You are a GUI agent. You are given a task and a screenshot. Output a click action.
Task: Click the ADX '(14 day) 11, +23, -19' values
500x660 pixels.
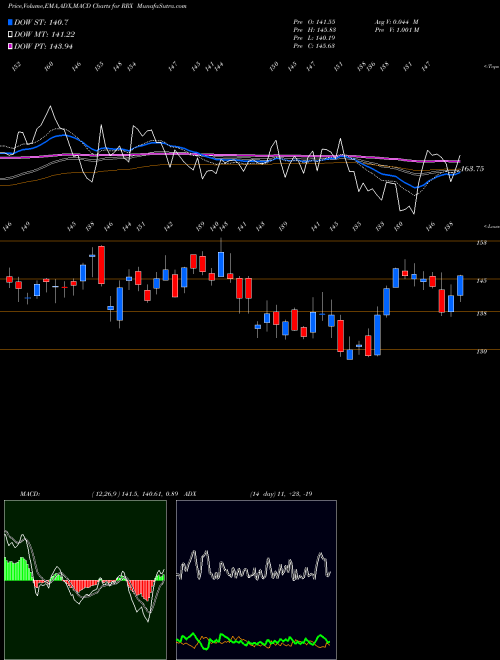click(x=281, y=494)
